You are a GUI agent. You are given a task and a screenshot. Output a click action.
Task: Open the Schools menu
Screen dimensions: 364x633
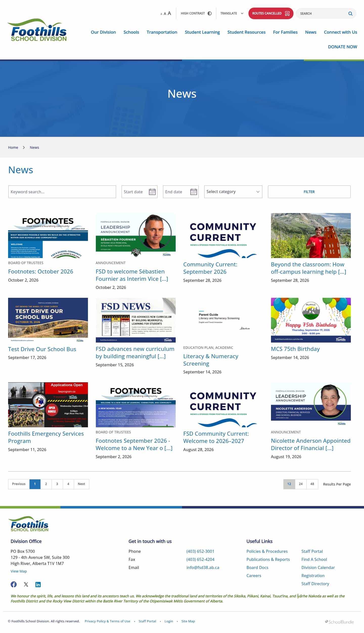(131, 32)
